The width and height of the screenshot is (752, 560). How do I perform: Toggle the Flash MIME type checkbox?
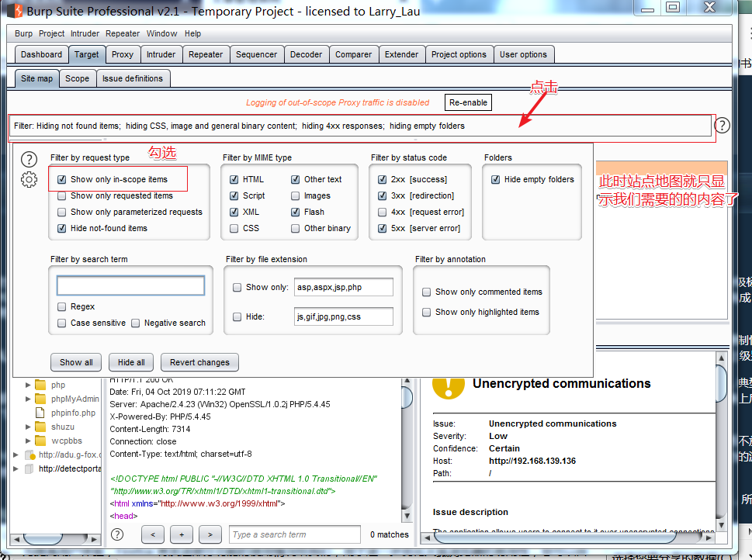296,212
